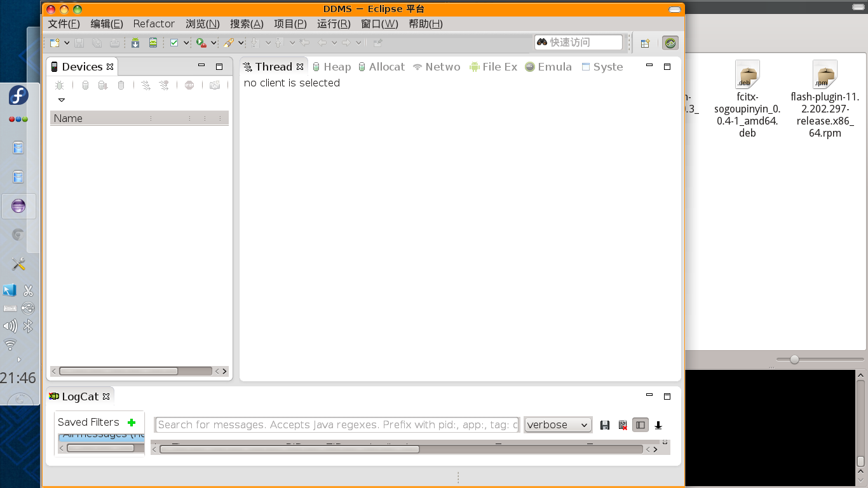Switch to the File Explorer tab
This screenshot has width=868, height=488.
tap(493, 67)
